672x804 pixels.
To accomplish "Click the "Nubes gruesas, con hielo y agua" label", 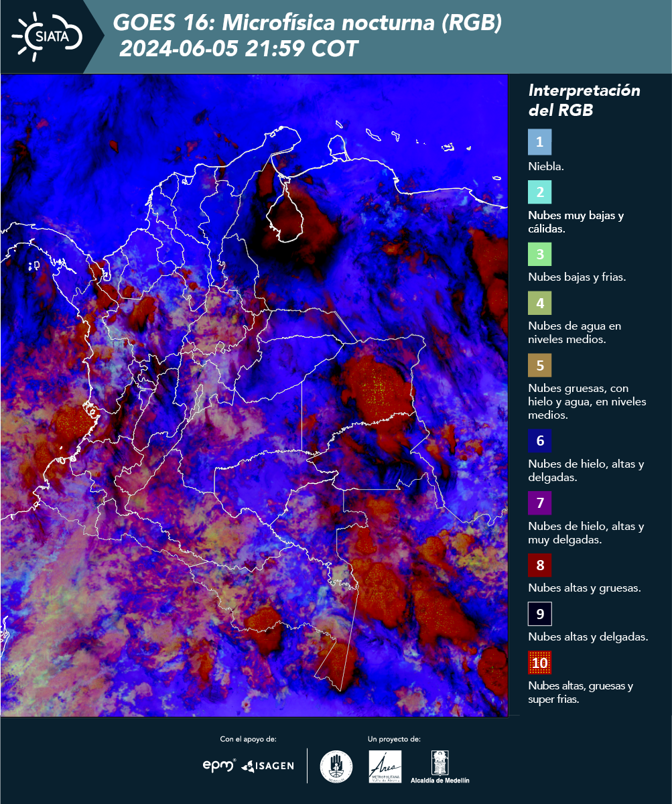I will tap(587, 401).
